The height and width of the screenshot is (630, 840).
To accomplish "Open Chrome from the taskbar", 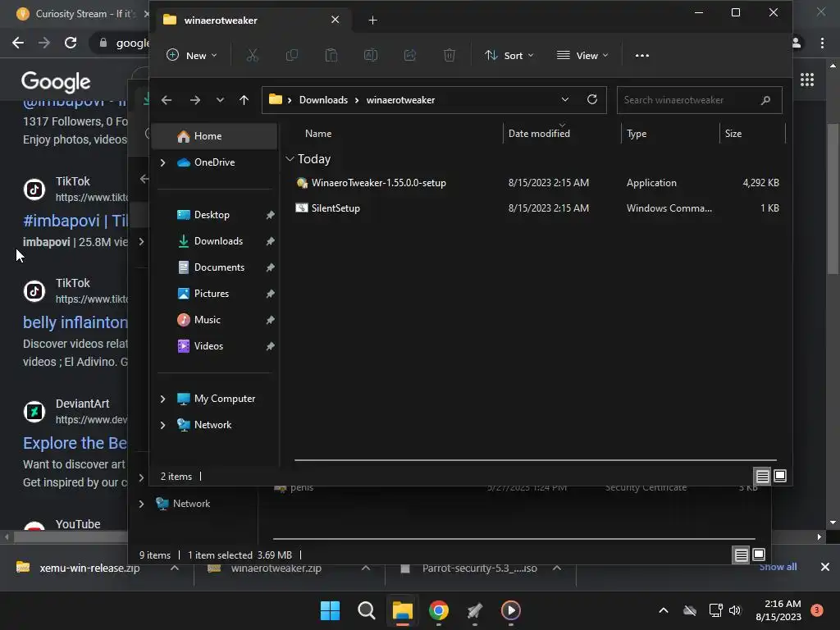I will 438,610.
